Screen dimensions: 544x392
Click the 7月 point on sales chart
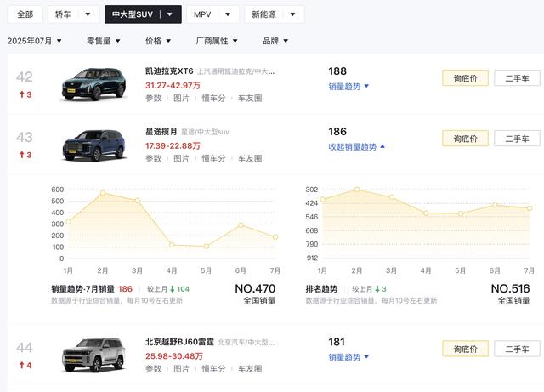[275, 236]
